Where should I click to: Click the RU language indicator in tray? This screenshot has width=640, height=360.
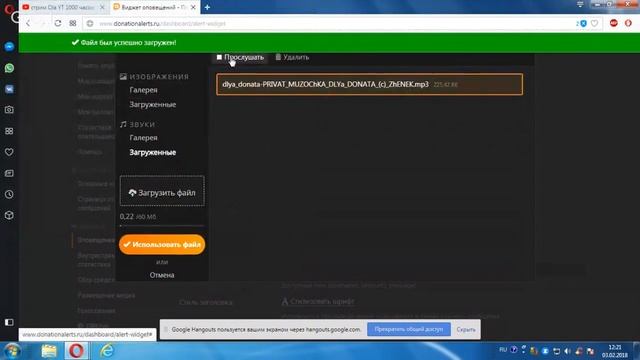pyautogui.click(x=503, y=350)
